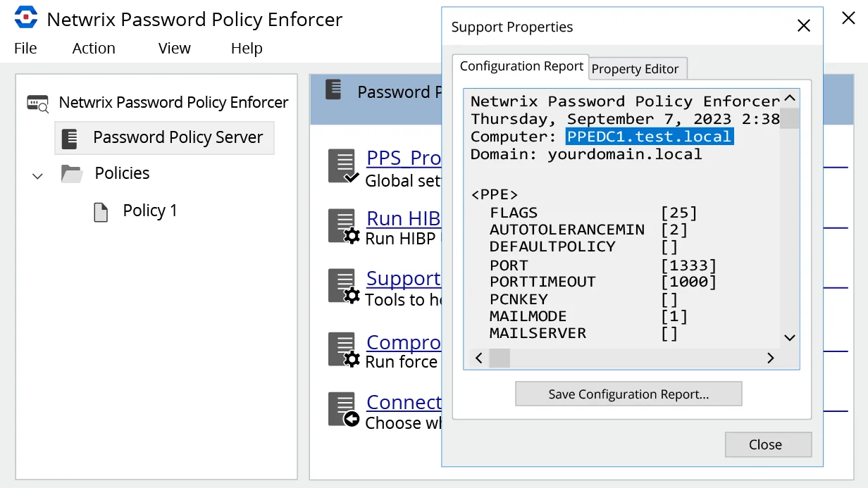Open the Connect To link

coord(404,402)
